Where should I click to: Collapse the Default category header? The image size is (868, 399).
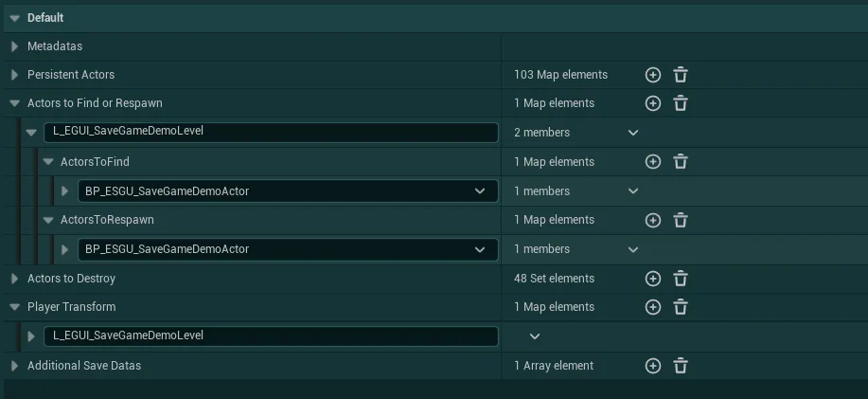[15, 18]
